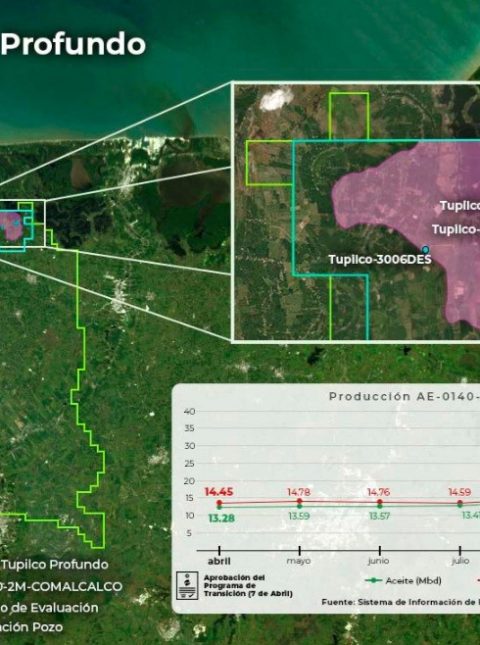This screenshot has height=645, width=480.
Task: Click the green Aceite (Mbd) legend marker
Action: pos(373,580)
